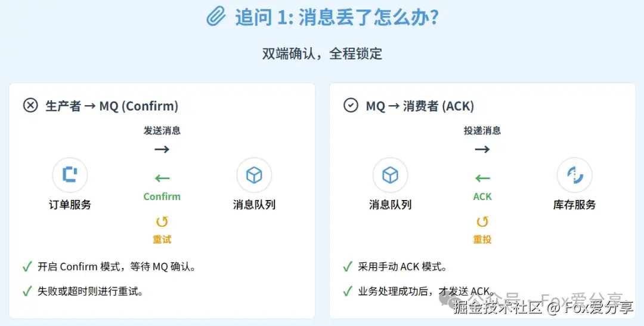Click the left card's message queue cube icon
The width and height of the screenshot is (644, 326).
(254, 175)
